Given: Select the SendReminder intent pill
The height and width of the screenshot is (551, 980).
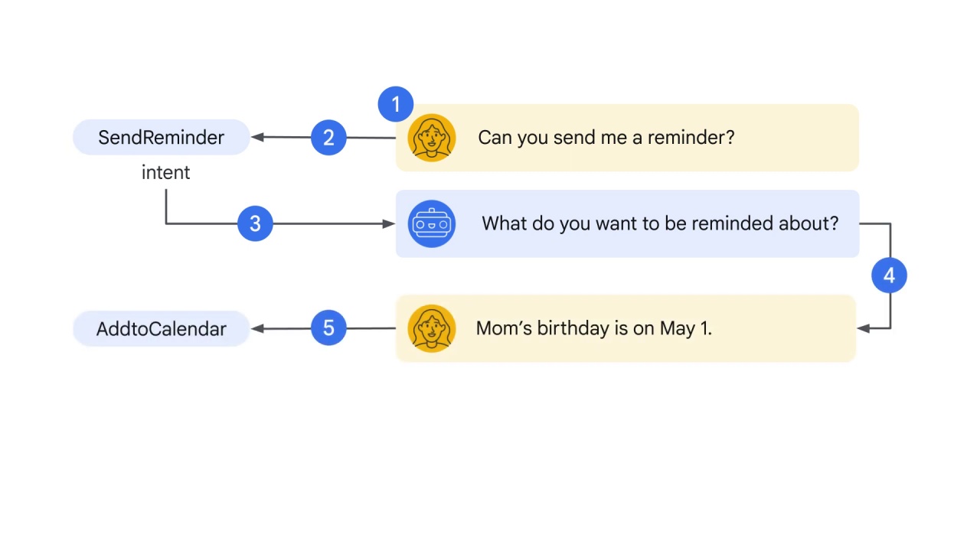Looking at the screenshot, I should [x=162, y=138].
